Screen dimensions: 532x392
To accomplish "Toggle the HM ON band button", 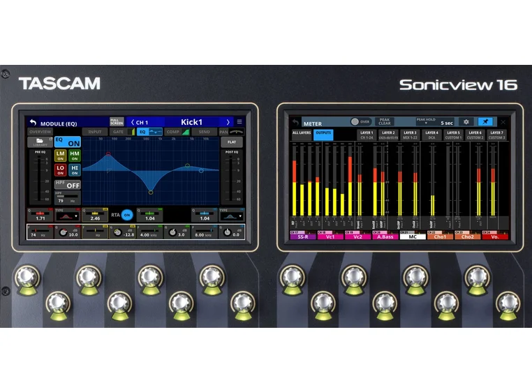I will 75,156.
